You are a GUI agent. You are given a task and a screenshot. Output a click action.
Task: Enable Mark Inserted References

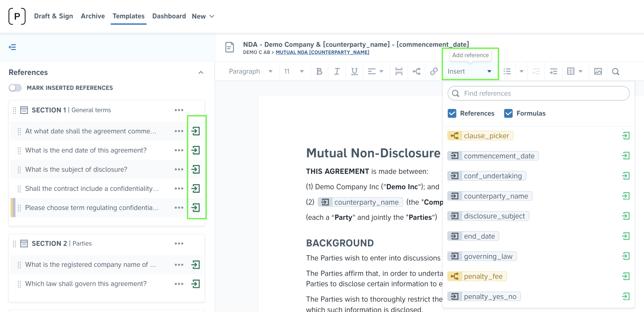[x=15, y=88]
